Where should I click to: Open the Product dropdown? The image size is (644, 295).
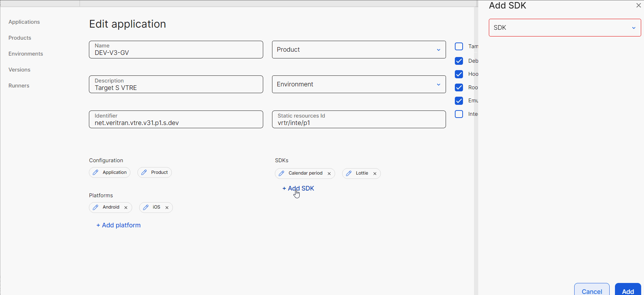(x=358, y=50)
